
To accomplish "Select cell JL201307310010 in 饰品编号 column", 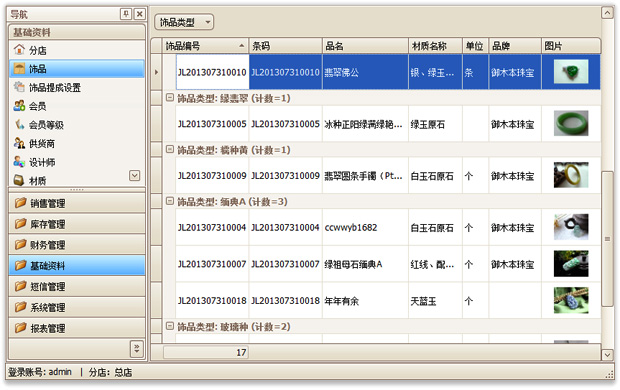I will (212, 72).
